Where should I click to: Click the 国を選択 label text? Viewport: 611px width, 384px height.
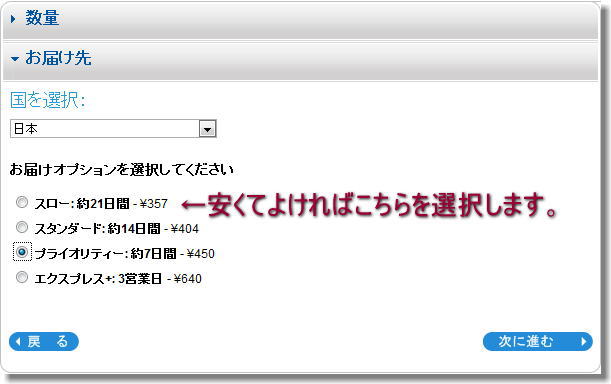(x=47, y=100)
